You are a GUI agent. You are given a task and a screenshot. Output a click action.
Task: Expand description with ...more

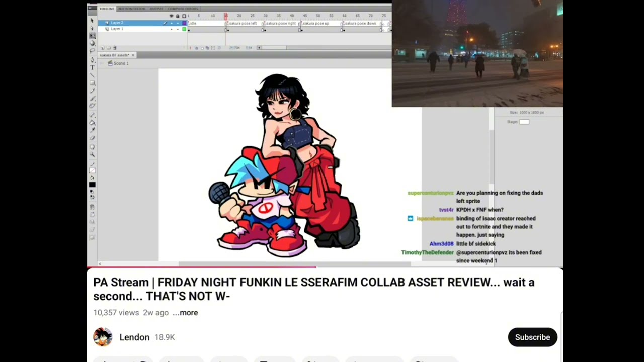[x=185, y=312]
